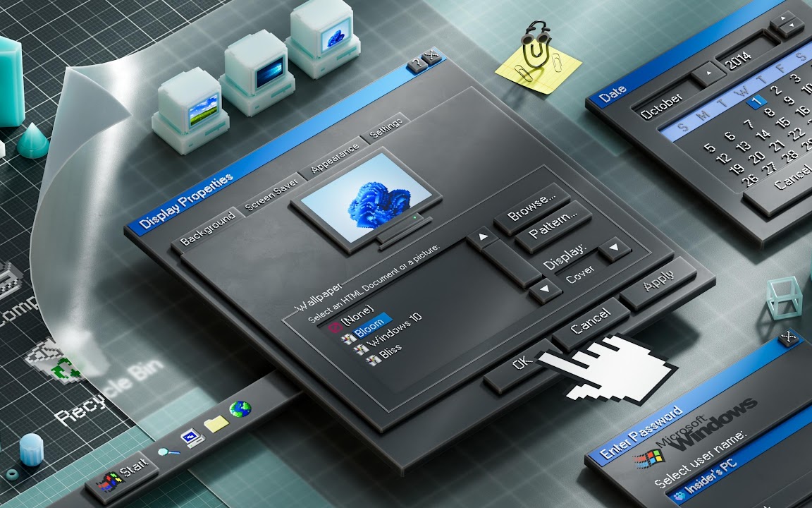Screen dimensions: 812x508
Task: Select day 26 in the calendar
Action: tap(750, 180)
